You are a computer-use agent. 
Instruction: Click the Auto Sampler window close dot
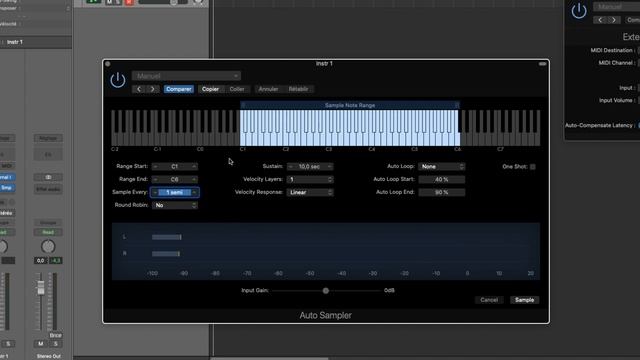pyautogui.click(x=108, y=64)
